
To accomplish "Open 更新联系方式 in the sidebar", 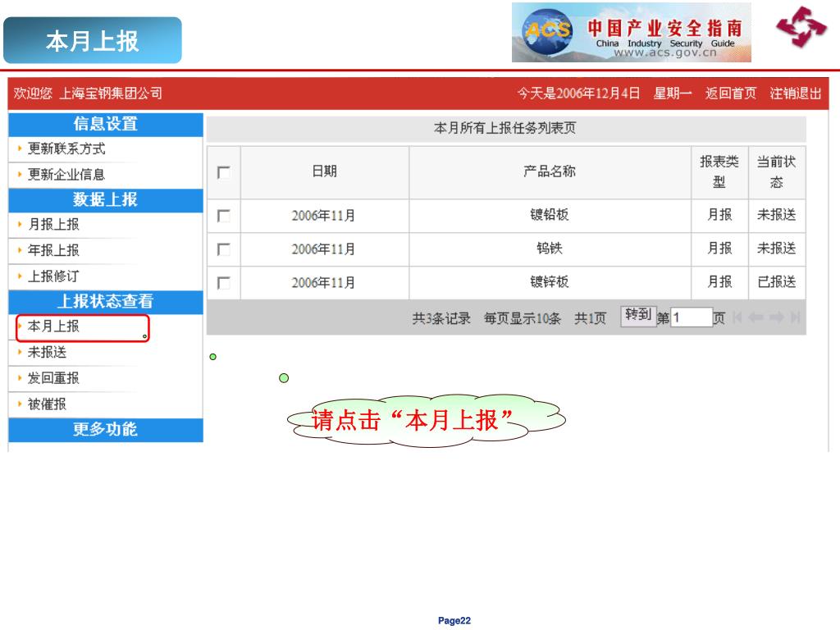I will coord(66,148).
